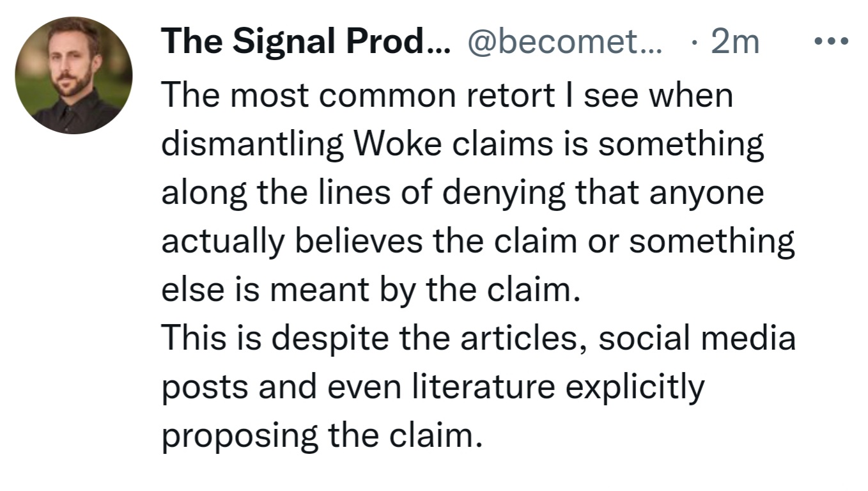Click the tweet's first line starting 'The most common'
This screenshot has width=868, height=491.
(x=447, y=96)
